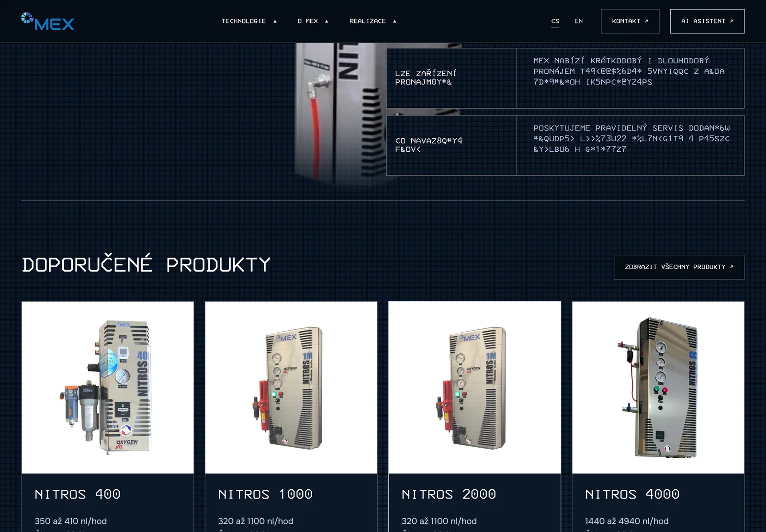Switch language to CS
The height and width of the screenshot is (532, 766).
[555, 21]
